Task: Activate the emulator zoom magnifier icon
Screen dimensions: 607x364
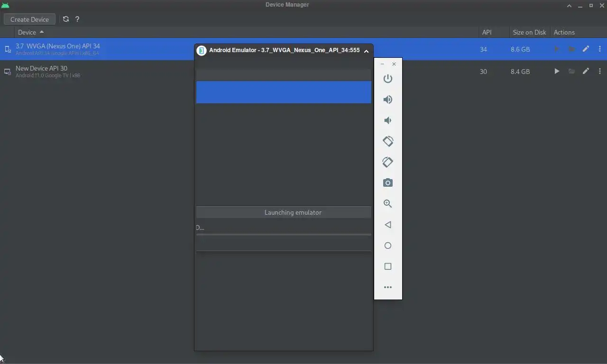Action: coord(388,204)
